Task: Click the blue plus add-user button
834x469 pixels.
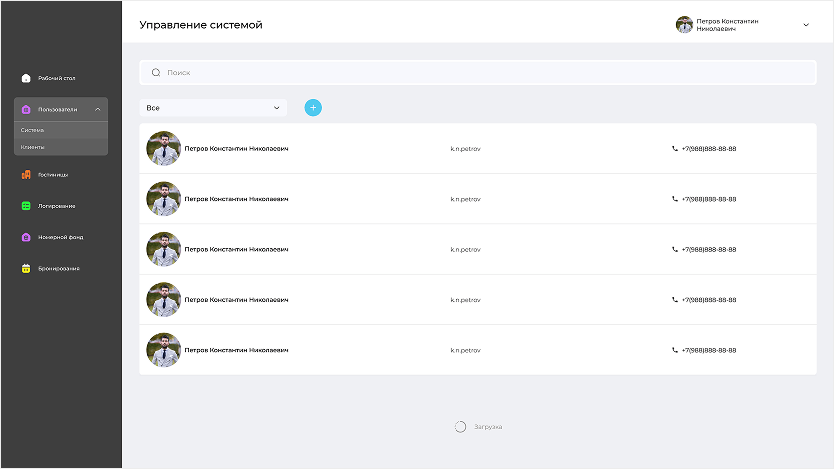Action: 313,107
